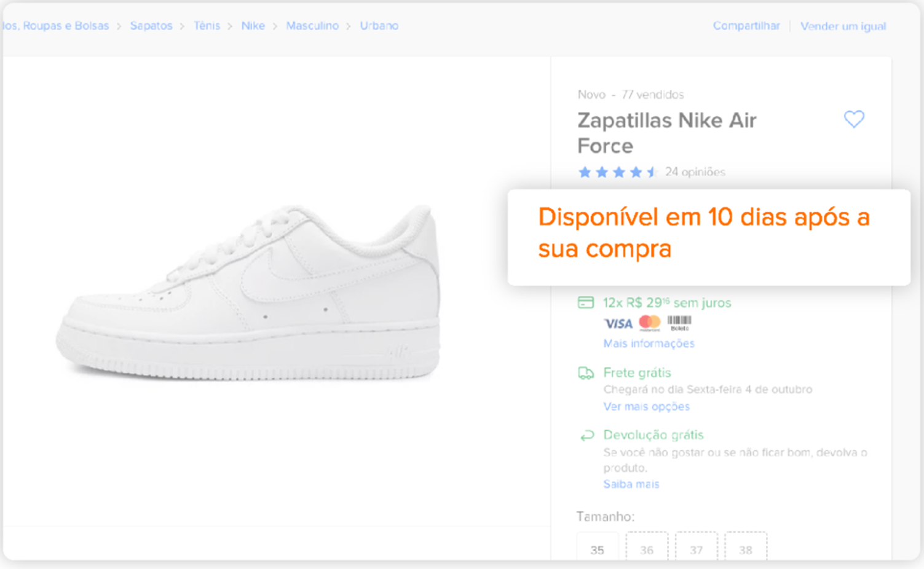Viewport: 924px width, 569px height.
Task: Select size 36
Action: 647,546
